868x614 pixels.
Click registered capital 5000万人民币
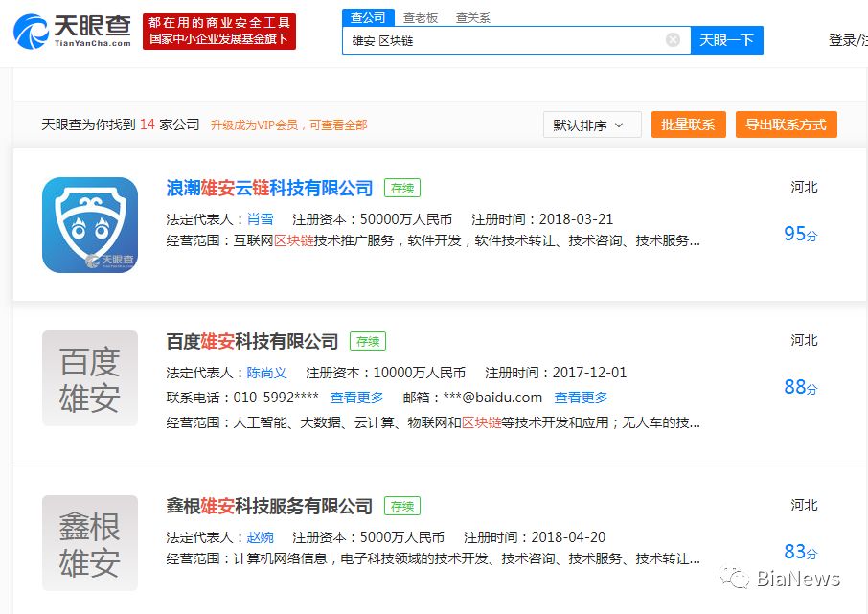click(401, 537)
